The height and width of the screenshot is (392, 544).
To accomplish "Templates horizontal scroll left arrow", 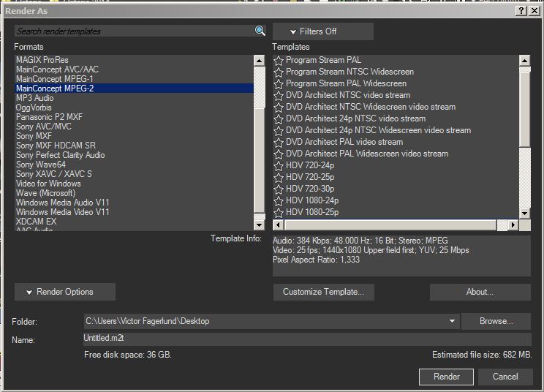I will pyautogui.click(x=278, y=225).
